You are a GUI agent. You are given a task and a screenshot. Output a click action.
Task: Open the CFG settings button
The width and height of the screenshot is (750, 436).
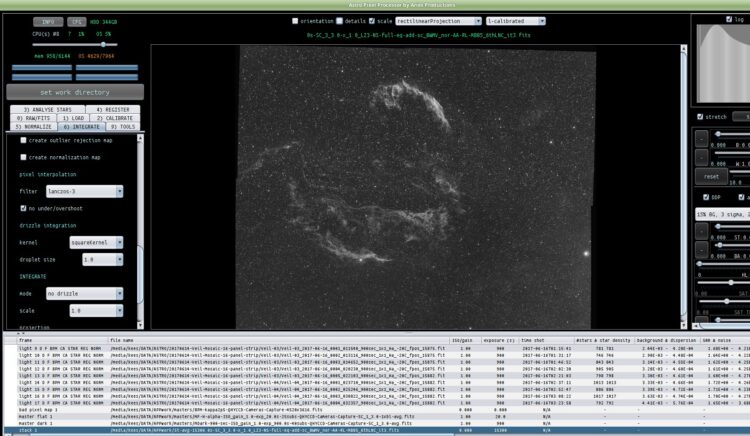coord(77,22)
